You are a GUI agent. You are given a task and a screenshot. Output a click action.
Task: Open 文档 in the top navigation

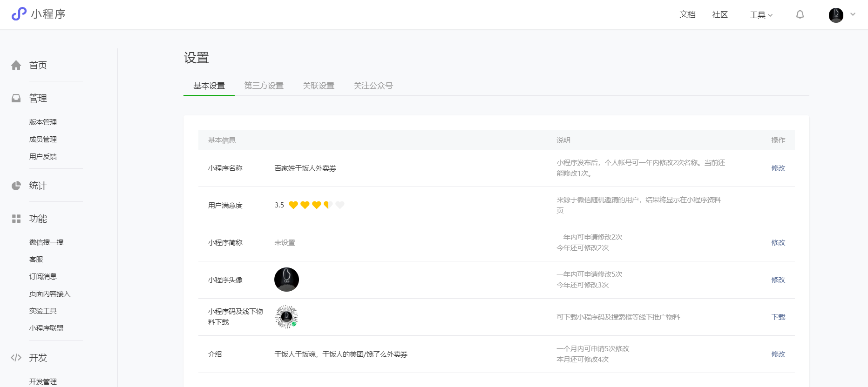pyautogui.click(x=687, y=14)
